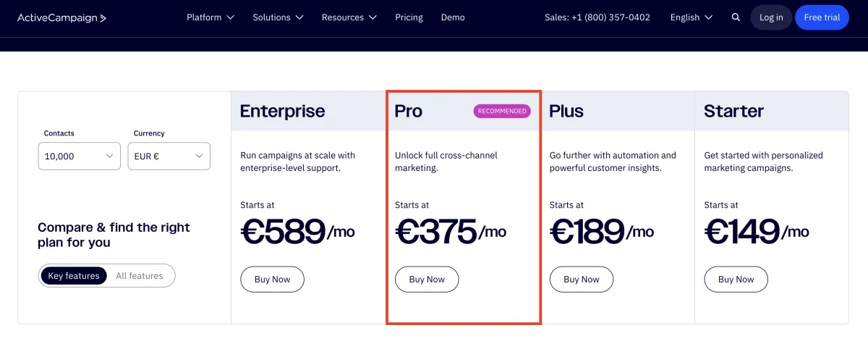The image size is (868, 357).
Task: Click the Recommended badge on Pro
Action: coord(502,111)
